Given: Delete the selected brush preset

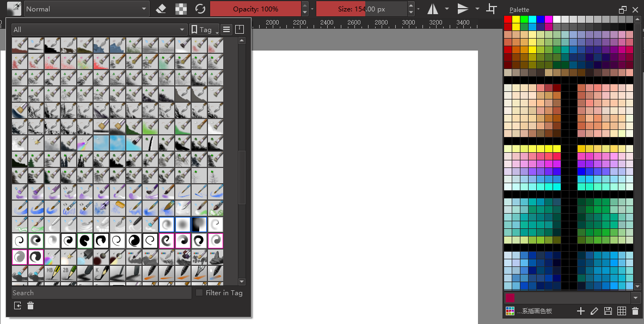Looking at the screenshot, I should [x=30, y=306].
